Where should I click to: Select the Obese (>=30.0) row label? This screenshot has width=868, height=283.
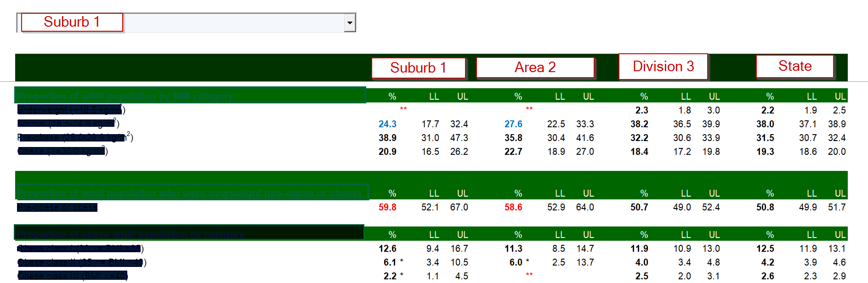(x=62, y=151)
